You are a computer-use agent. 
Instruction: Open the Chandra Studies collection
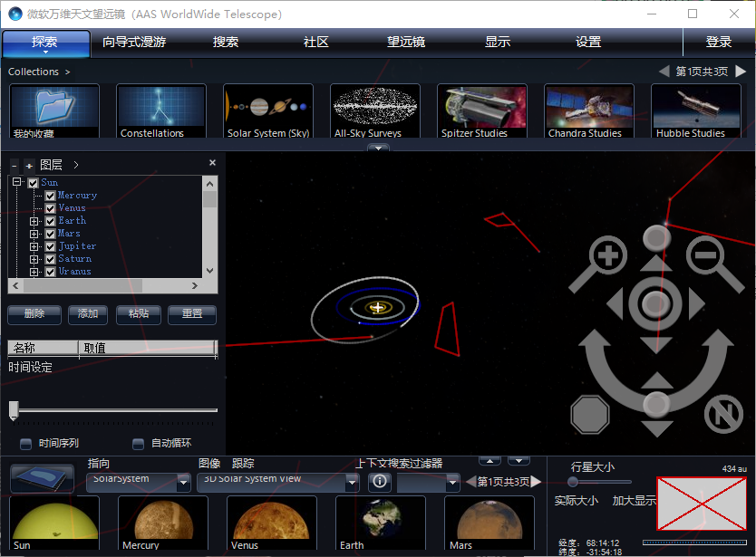pyautogui.click(x=589, y=111)
